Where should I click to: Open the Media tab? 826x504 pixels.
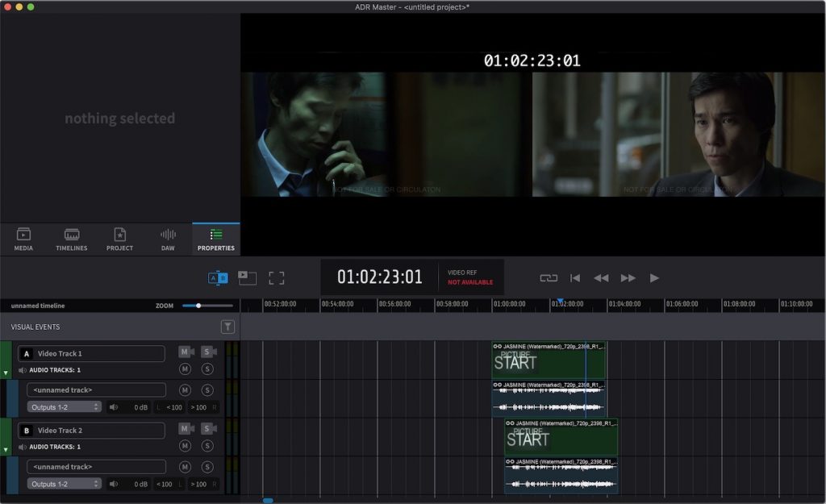click(x=23, y=239)
